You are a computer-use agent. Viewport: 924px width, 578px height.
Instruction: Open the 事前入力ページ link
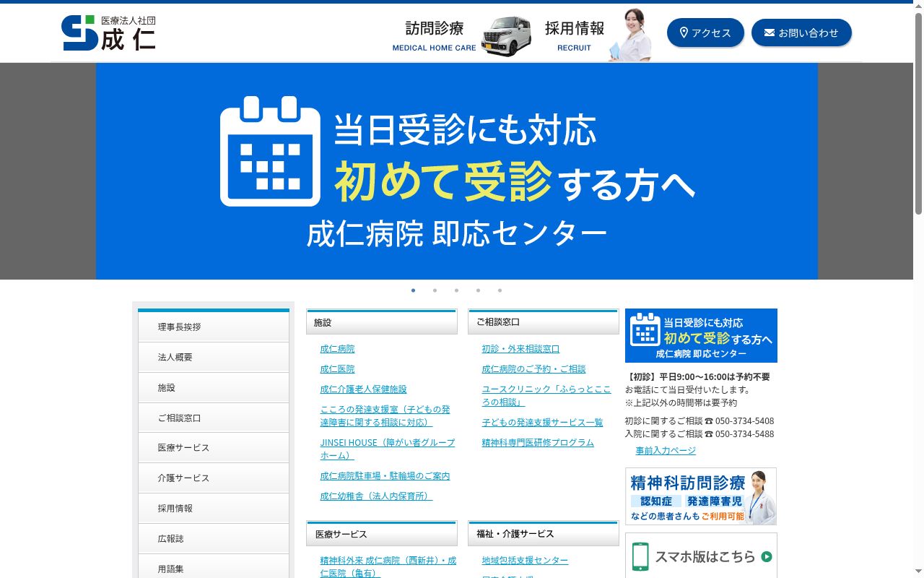click(x=666, y=450)
